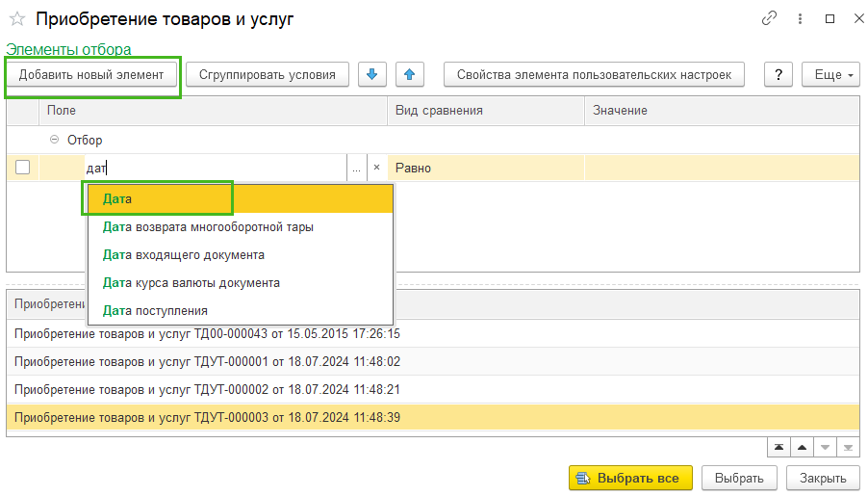The height and width of the screenshot is (496, 868).
Task: Click the Значение column header
Action: (723, 111)
